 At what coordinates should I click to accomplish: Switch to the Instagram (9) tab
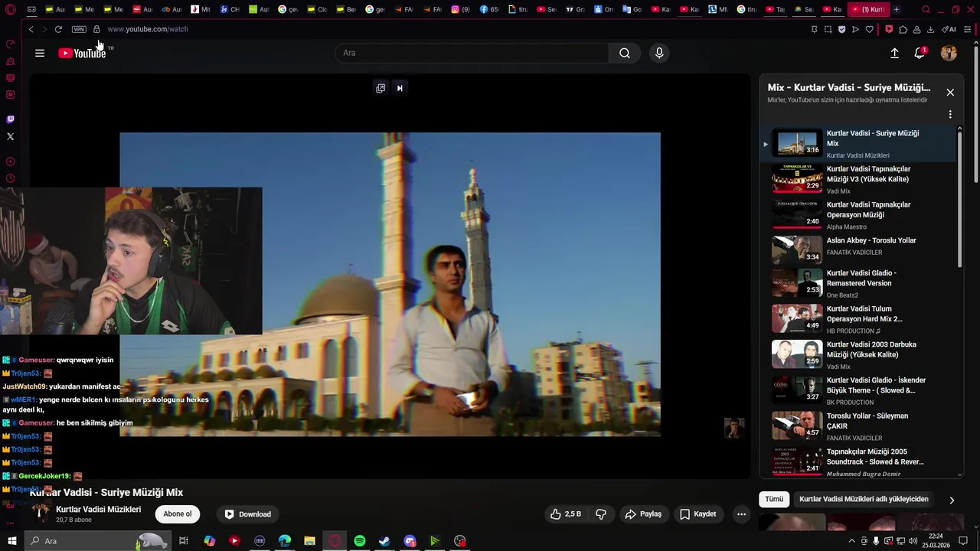pyautogui.click(x=461, y=9)
